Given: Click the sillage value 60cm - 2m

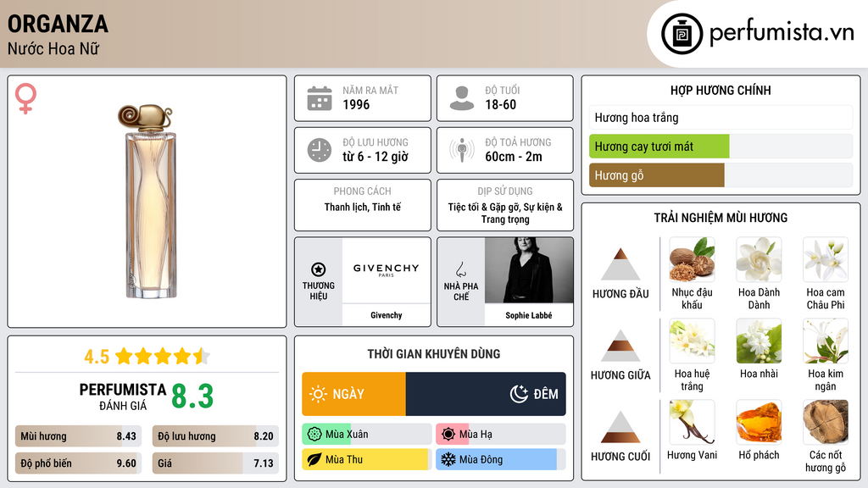Looking at the screenshot, I should coord(514,157).
